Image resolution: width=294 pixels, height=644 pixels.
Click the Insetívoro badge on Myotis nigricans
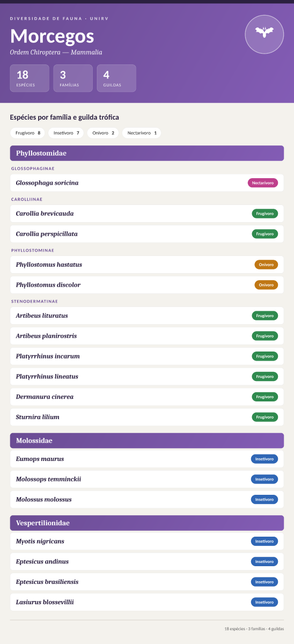264,541
